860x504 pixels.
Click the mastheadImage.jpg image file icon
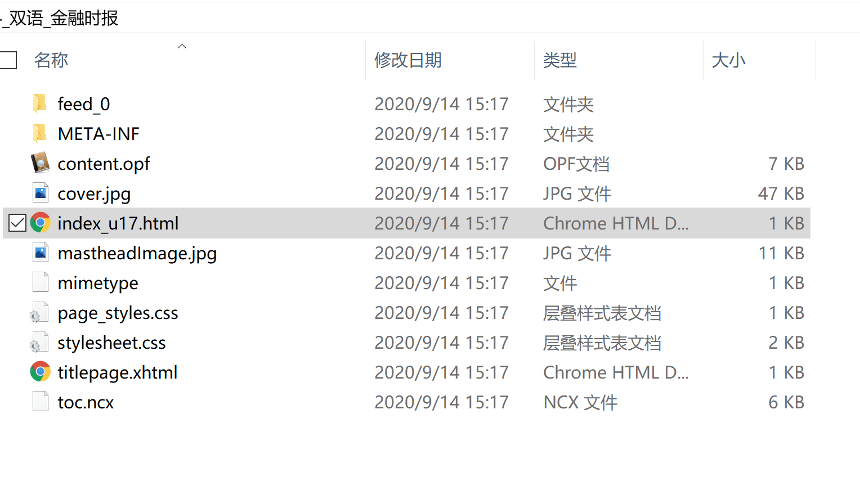[x=41, y=253]
